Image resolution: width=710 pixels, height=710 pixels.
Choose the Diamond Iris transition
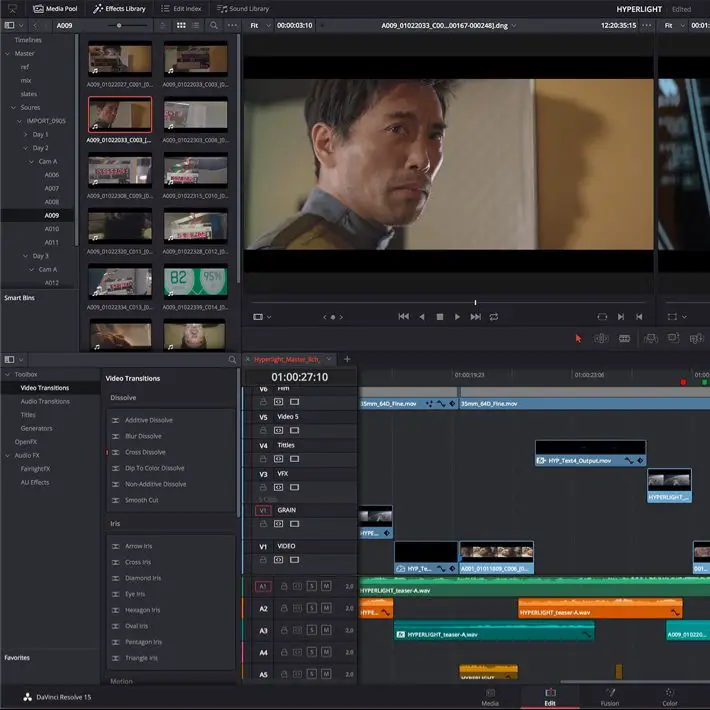click(x=143, y=578)
